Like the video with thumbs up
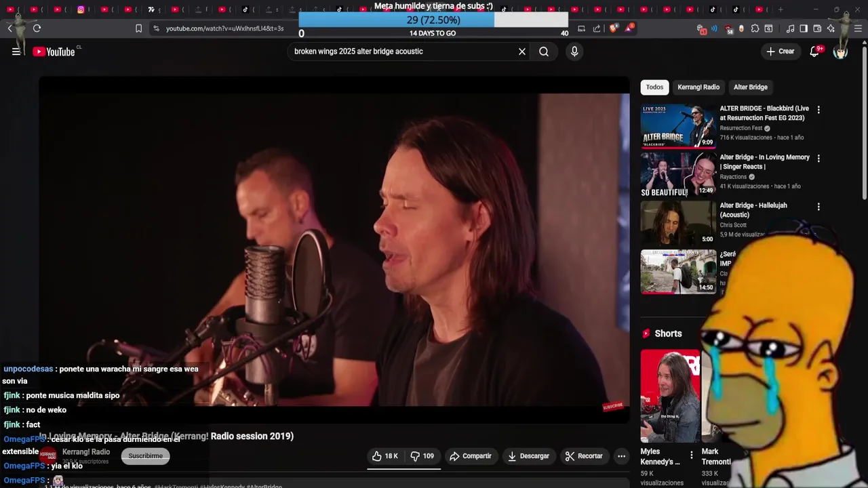 click(x=385, y=456)
